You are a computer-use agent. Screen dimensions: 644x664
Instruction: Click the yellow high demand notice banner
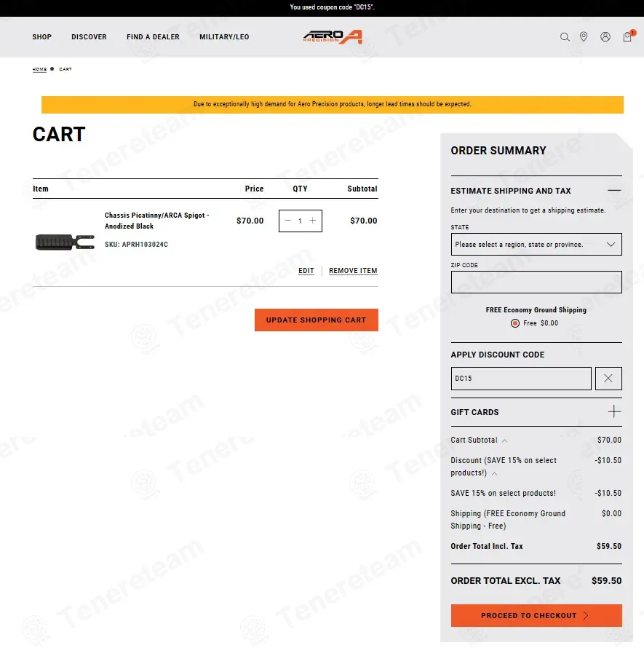point(332,105)
